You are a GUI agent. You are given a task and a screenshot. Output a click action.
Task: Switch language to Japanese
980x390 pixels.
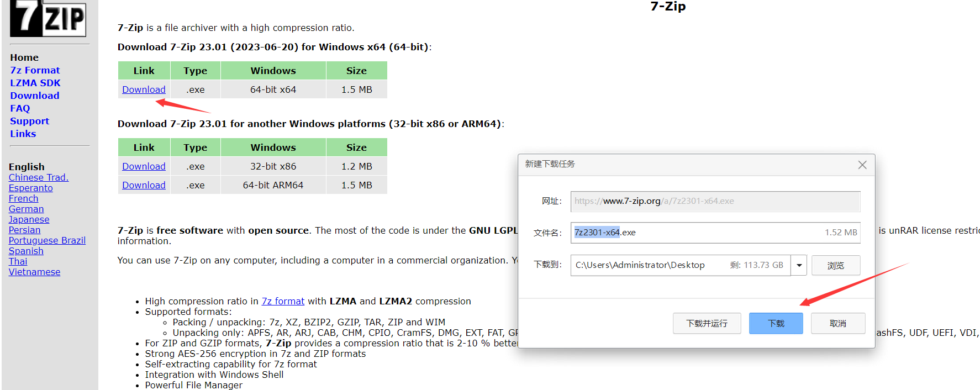(29, 219)
